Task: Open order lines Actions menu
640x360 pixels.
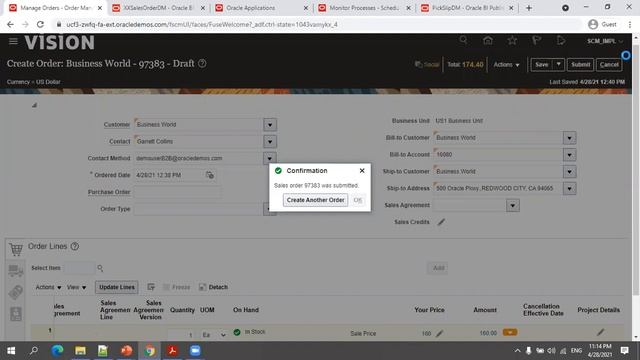Action: coord(48,287)
